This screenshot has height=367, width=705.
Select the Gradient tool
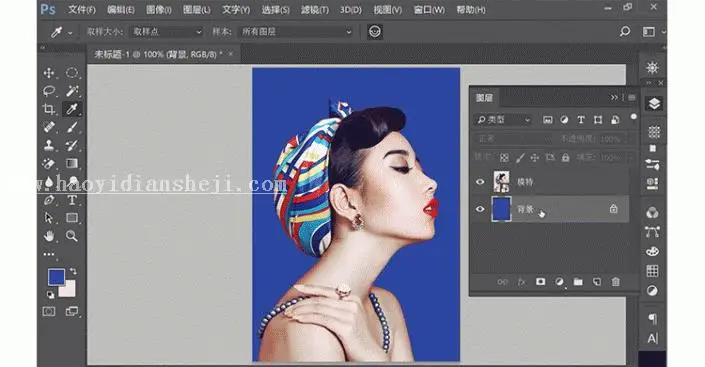[72, 163]
